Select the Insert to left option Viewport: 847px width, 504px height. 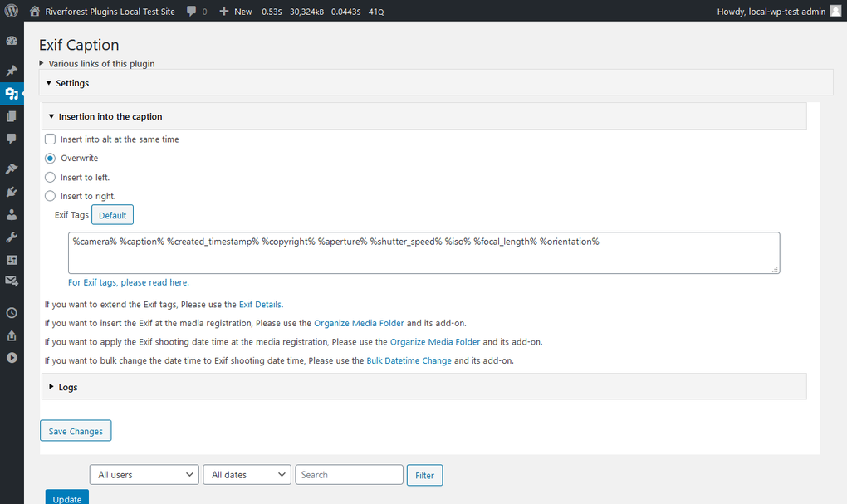50,177
